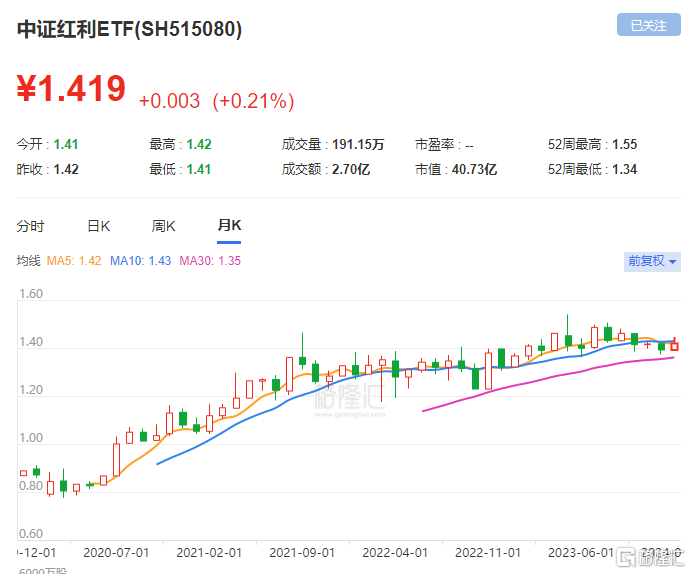Click the 2021-02-01 date axis label
The height and width of the screenshot is (574, 691).
209,553
